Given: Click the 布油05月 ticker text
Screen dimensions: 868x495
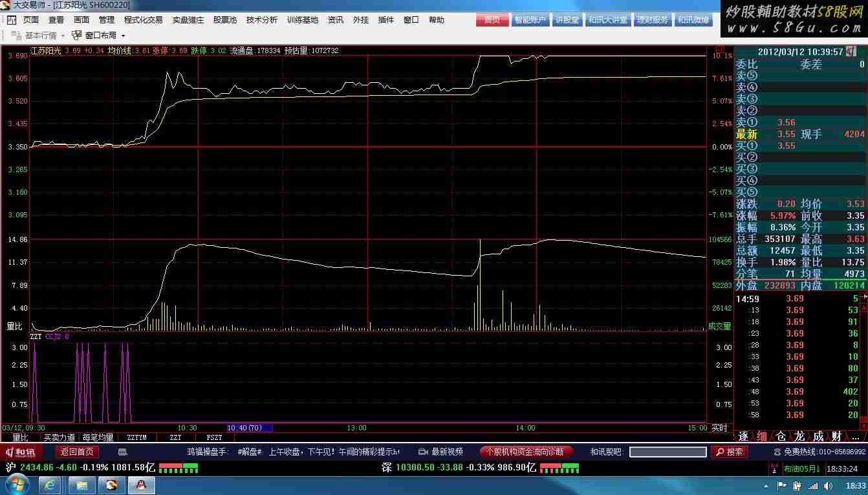Looking at the screenshot, I should point(803,468).
